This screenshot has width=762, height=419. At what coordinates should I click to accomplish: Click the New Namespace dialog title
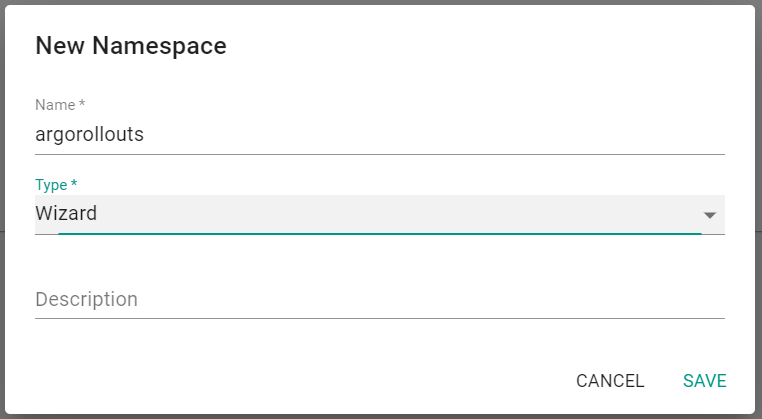131,45
